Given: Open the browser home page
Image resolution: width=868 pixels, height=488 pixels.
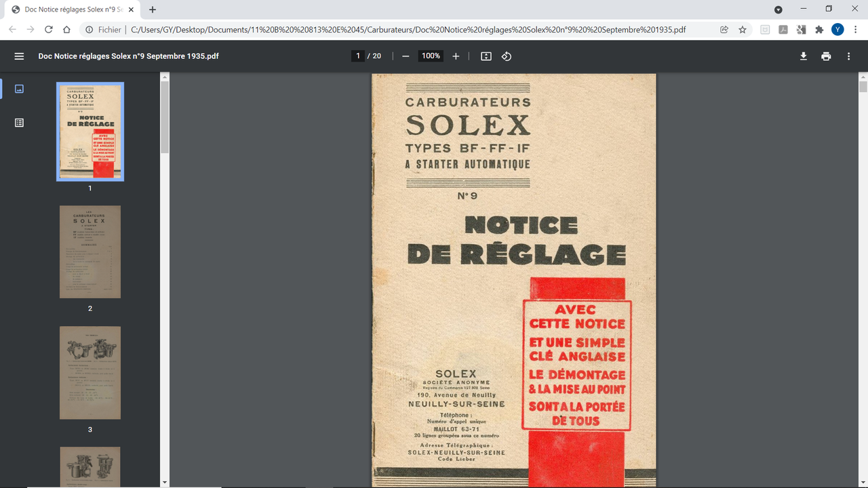Looking at the screenshot, I should coord(66,30).
